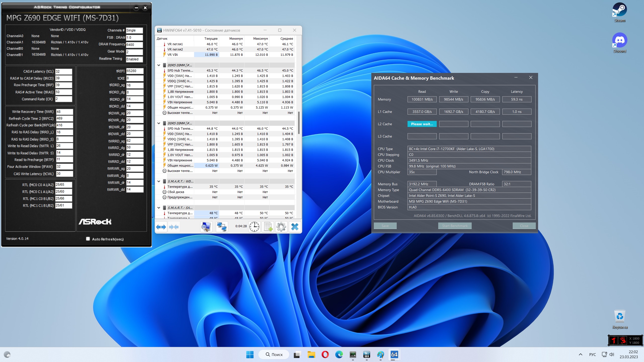
Task: Click the Максимум column header
Action: [260, 39]
